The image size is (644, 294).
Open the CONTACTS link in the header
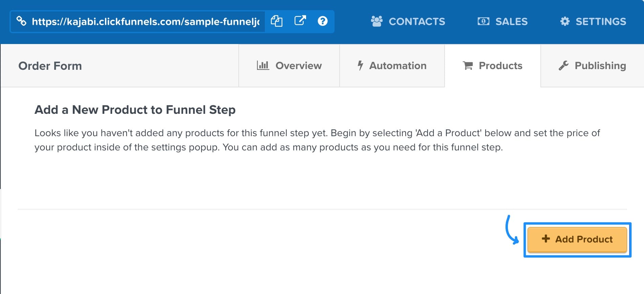pyautogui.click(x=416, y=21)
